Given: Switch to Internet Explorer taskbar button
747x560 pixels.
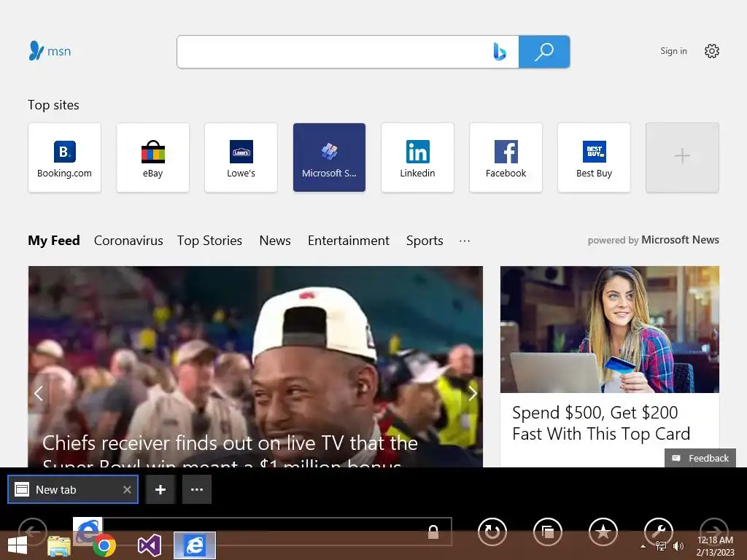Looking at the screenshot, I should click(x=194, y=545).
